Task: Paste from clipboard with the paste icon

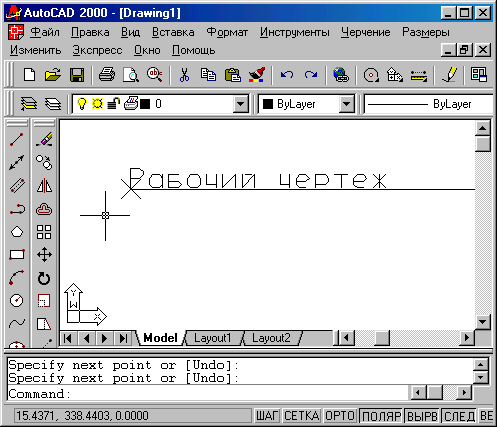Action: point(233,75)
